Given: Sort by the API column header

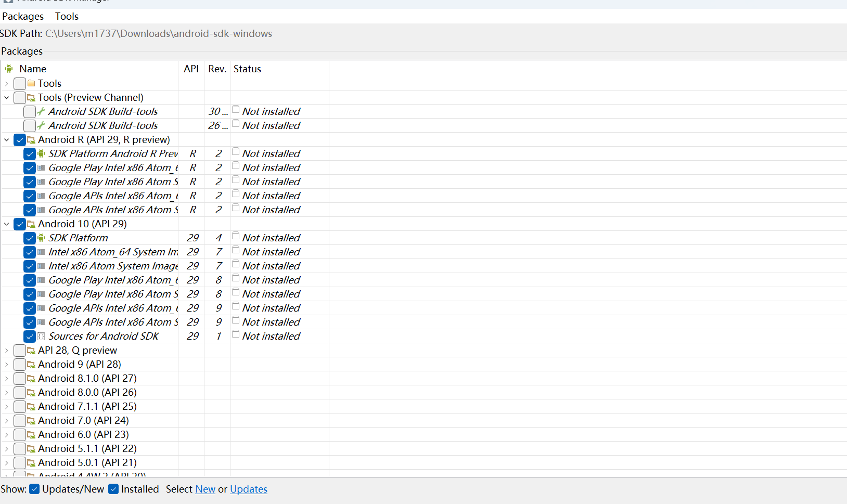Looking at the screenshot, I should (191, 69).
